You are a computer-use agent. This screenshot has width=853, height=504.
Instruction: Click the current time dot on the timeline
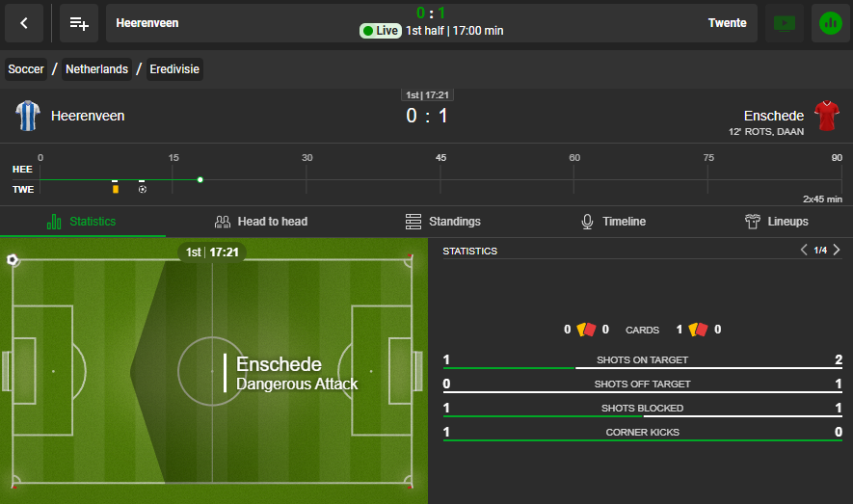[x=200, y=179]
